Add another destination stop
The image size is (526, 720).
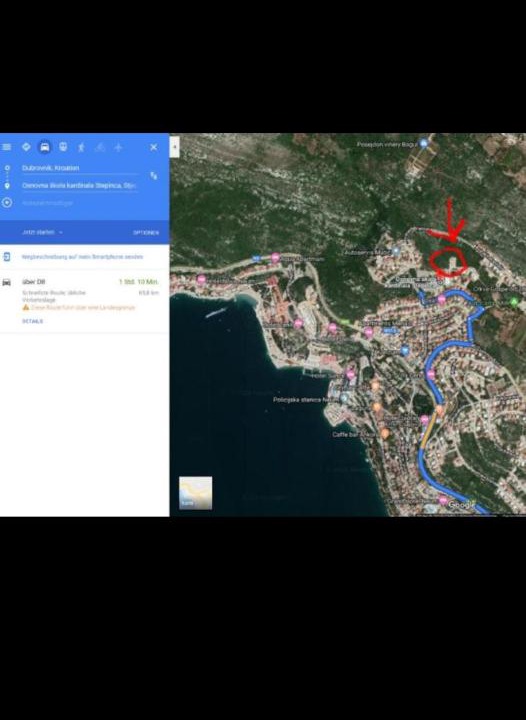pos(47,202)
